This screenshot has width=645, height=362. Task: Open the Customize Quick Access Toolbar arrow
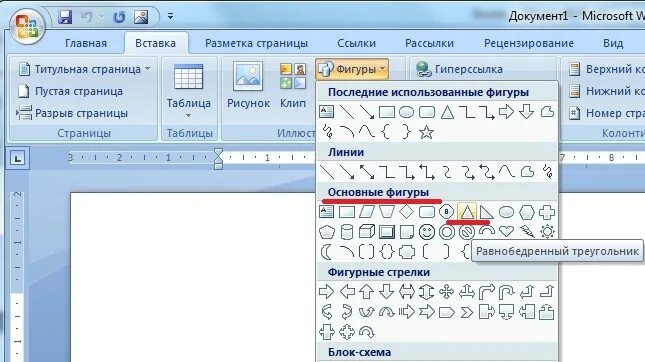click(170, 17)
